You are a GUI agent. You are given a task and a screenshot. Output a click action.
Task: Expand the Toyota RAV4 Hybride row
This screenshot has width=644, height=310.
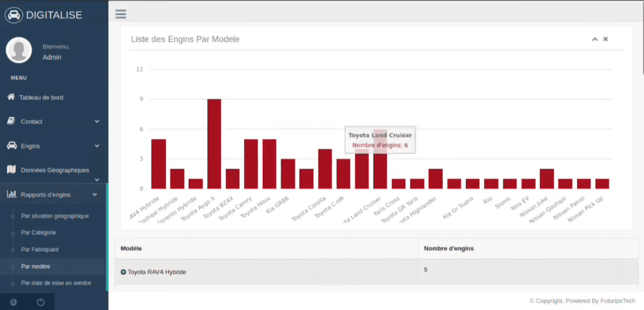123,272
